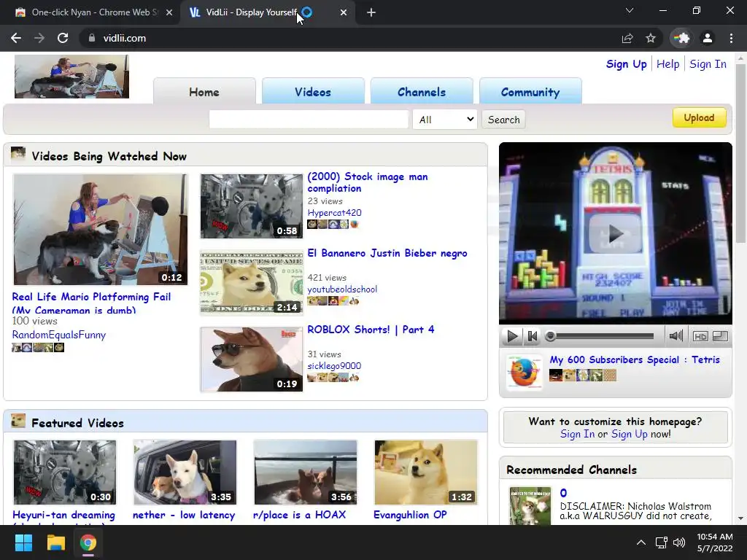Click the yellow Upload button
This screenshot has height=560, width=747.
point(699,117)
